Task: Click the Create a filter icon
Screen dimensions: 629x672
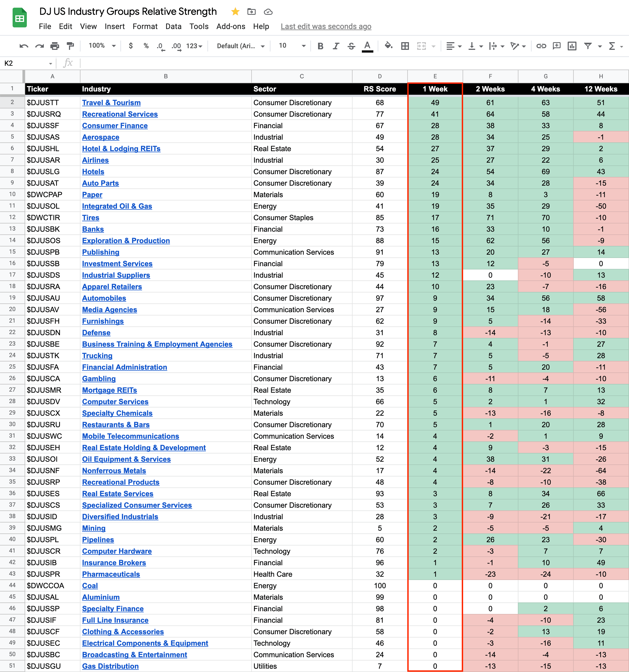Action: click(588, 46)
